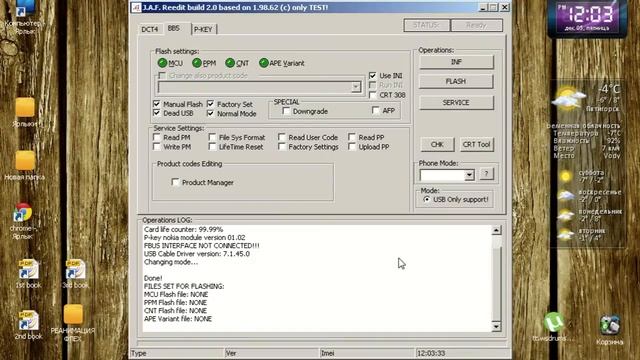The width and height of the screenshot is (640, 360).
Task: Open the 'Новая папка' desktop folder
Action: 25,161
